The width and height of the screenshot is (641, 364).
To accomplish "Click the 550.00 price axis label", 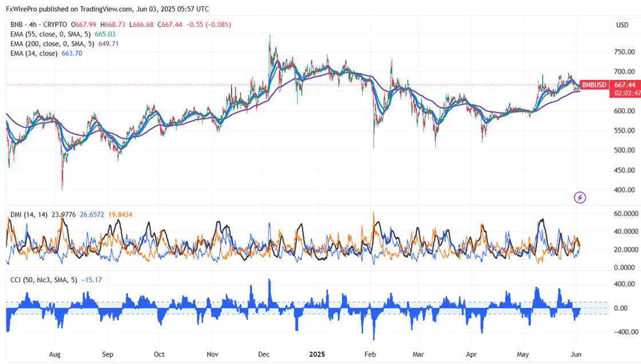I will (624, 131).
